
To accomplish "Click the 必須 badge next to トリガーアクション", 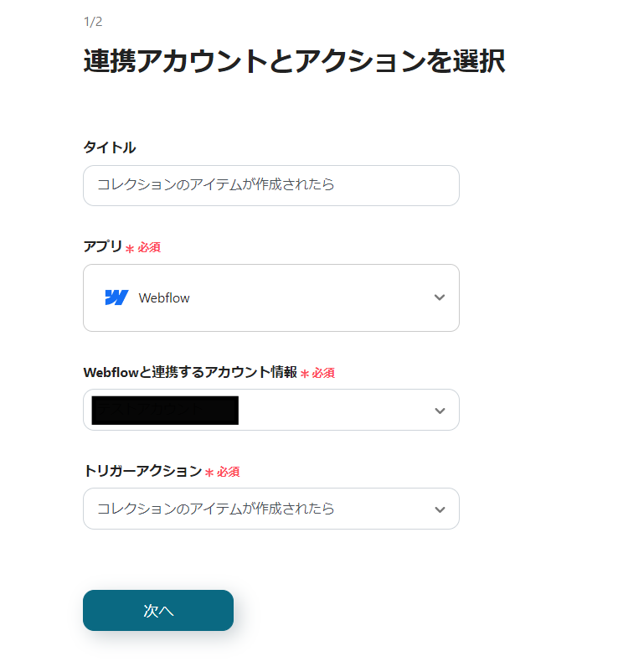I will (x=229, y=472).
